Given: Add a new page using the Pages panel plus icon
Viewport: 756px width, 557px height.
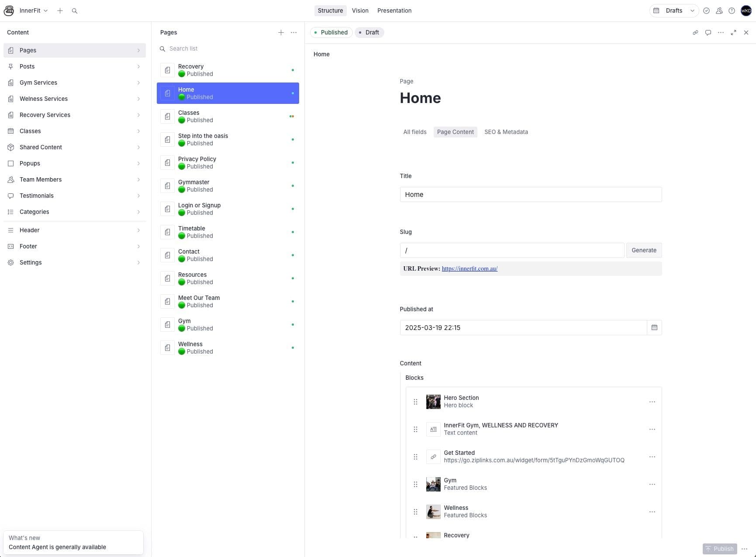Looking at the screenshot, I should [281, 32].
